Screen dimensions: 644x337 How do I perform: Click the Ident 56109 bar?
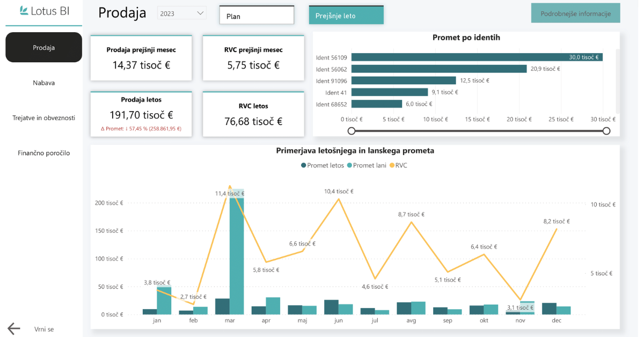point(477,57)
